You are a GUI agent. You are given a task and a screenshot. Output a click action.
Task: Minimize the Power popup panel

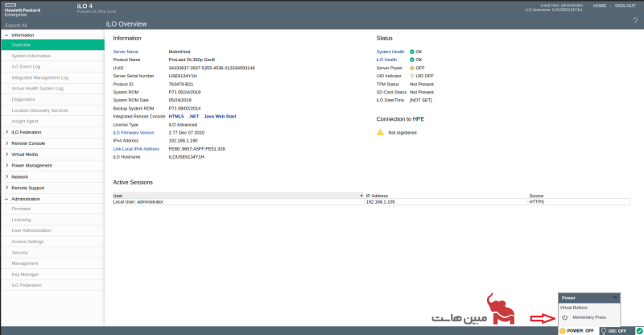click(x=615, y=298)
